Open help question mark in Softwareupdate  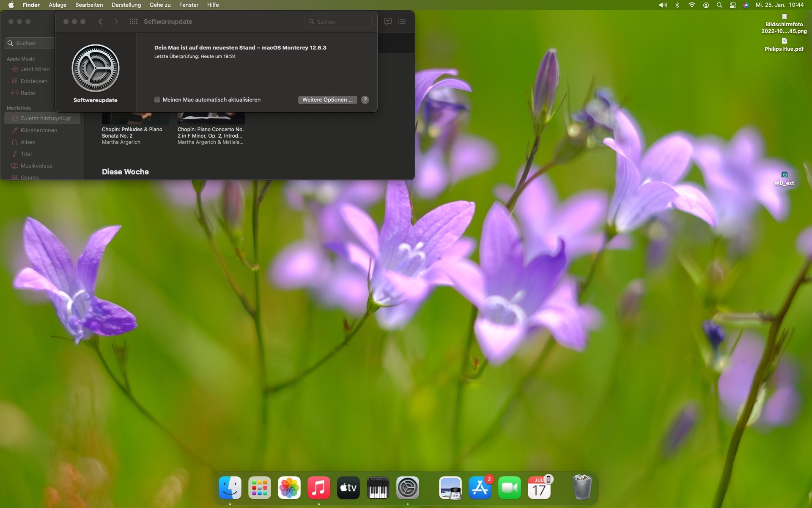365,100
